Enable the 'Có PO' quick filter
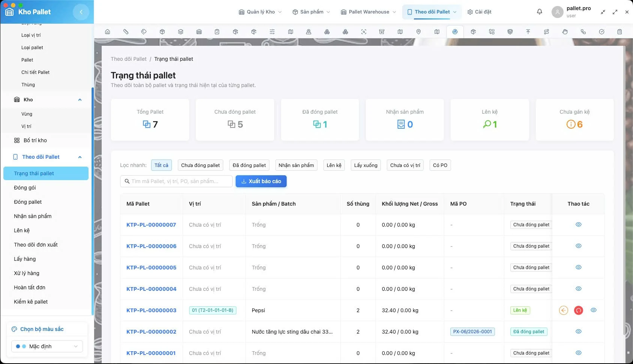 coord(440,165)
